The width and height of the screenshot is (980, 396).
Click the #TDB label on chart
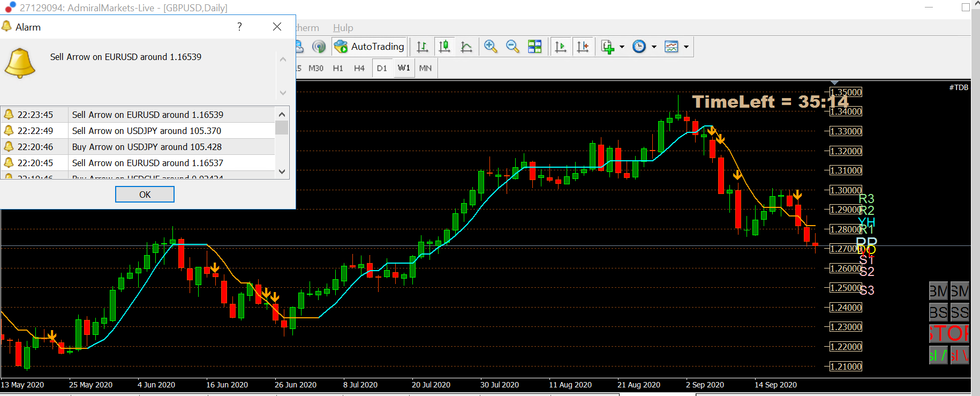point(959,87)
